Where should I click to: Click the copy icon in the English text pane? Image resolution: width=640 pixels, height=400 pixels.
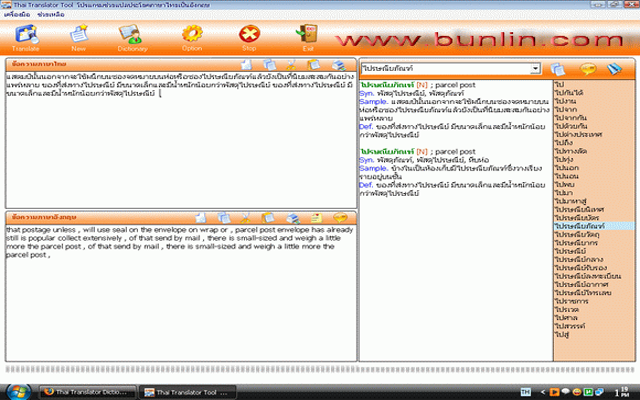pos(223,218)
